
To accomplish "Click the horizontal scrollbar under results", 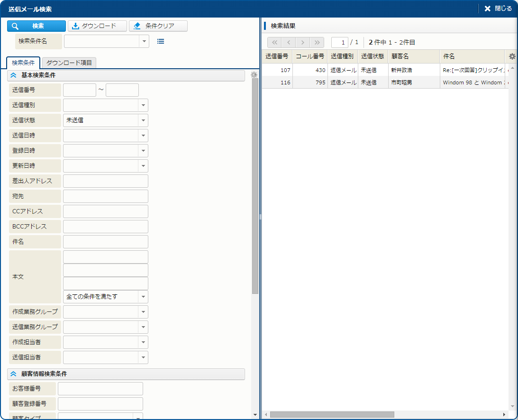I will (x=332, y=414).
